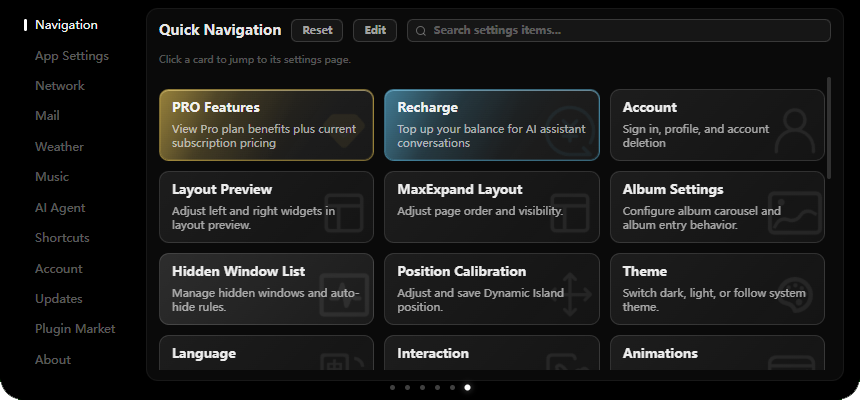Open AI Agent in the sidebar
Viewport: 860px width, 400px height.
pos(60,207)
